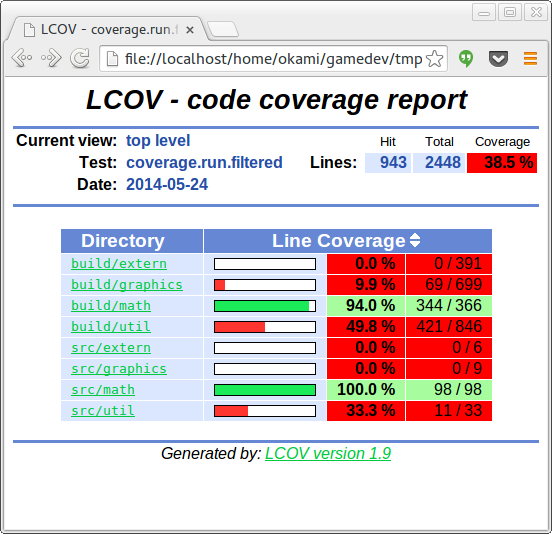Click the src/math green coverage bar
Viewport: 552px width, 534px height.
coord(265,390)
